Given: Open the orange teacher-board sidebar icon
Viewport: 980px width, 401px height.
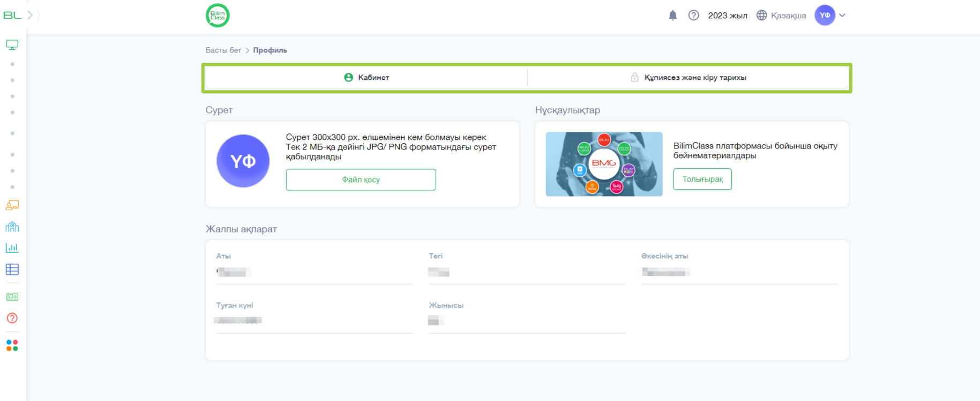Looking at the screenshot, I should coord(12,205).
